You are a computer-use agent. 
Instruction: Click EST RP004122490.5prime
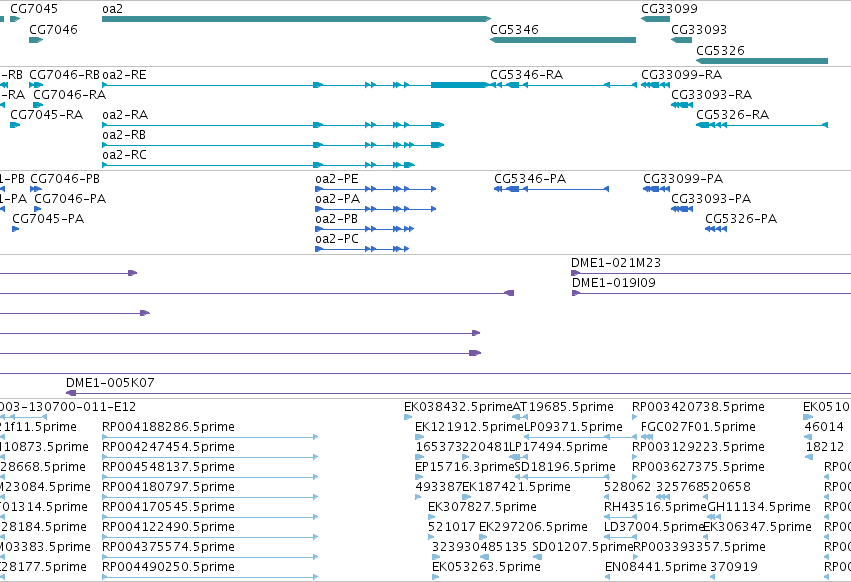[168, 528]
